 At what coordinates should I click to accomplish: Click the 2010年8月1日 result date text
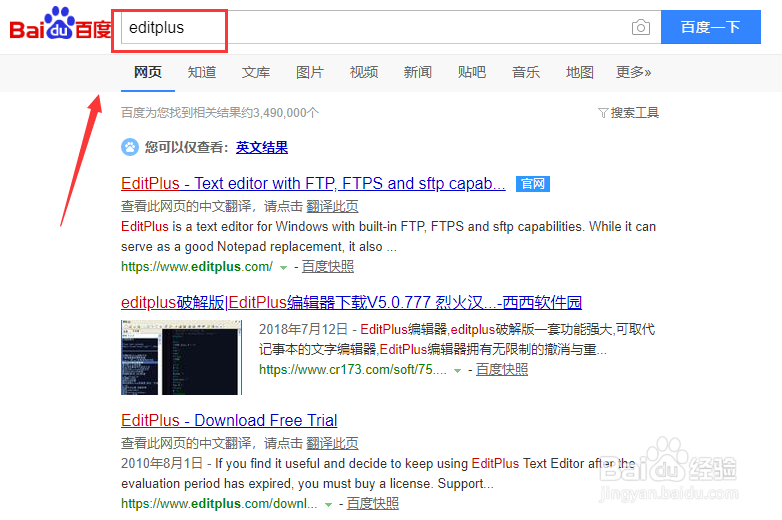(162, 464)
